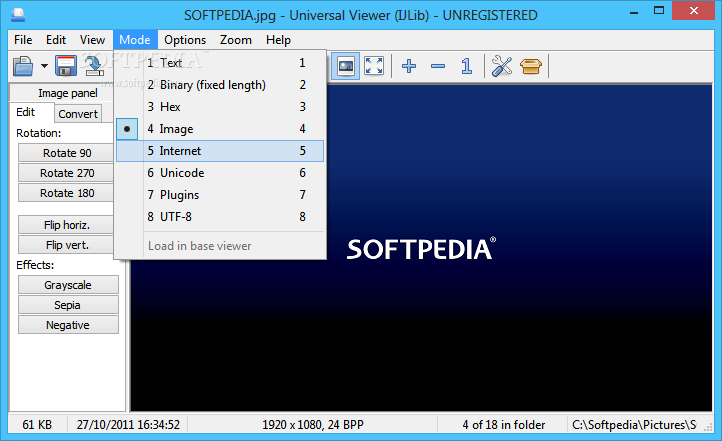This screenshot has height=441, width=722.
Task: Apply the Grayscale effect
Action: point(68,285)
